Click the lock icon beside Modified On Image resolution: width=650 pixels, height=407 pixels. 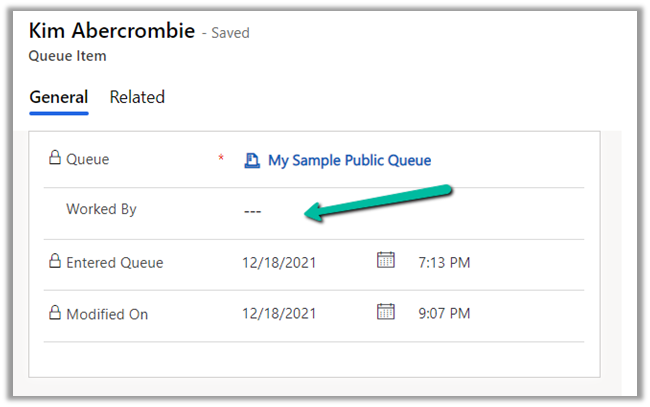(x=55, y=313)
